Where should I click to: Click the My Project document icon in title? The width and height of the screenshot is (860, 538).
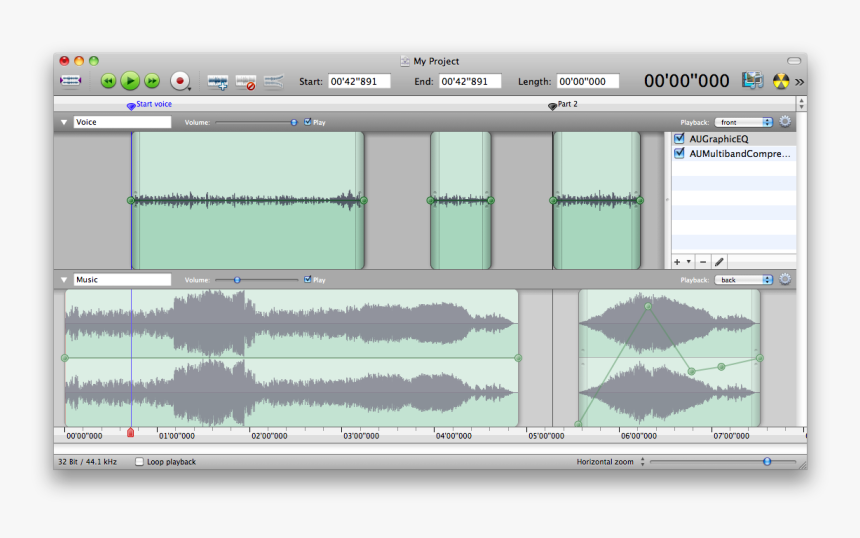(405, 61)
